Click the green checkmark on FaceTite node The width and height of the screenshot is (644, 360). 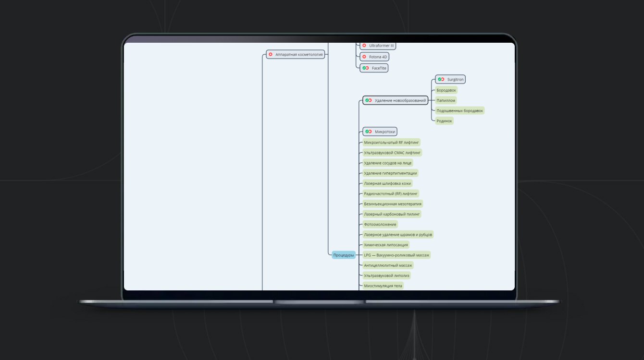(x=364, y=68)
